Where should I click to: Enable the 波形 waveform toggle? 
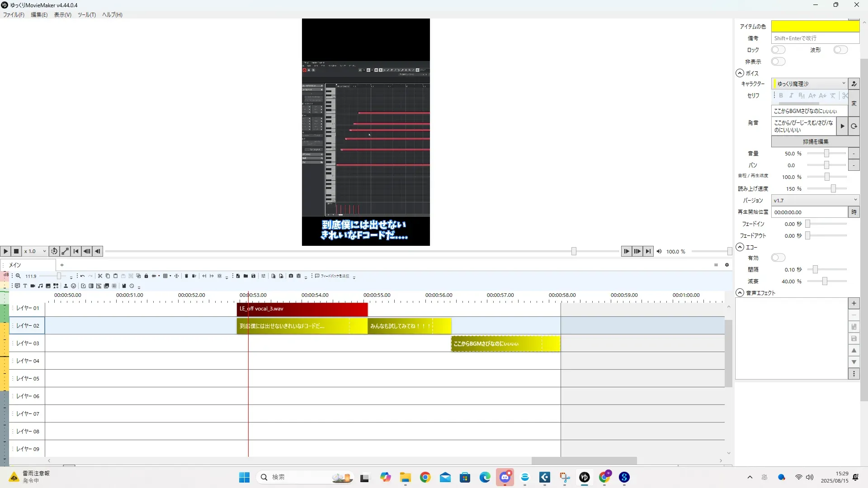point(840,50)
